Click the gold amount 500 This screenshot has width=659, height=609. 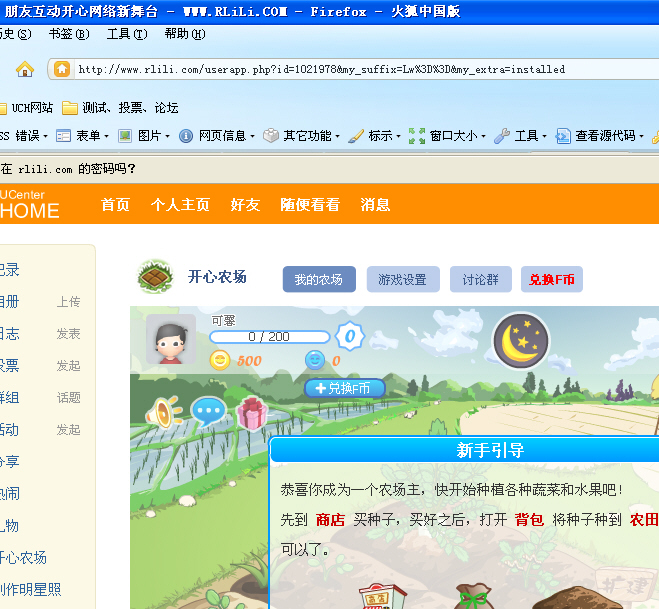coord(249,361)
